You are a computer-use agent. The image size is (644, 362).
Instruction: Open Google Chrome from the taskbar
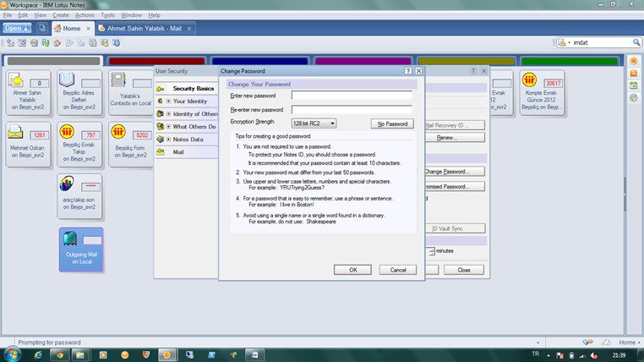click(x=60, y=355)
